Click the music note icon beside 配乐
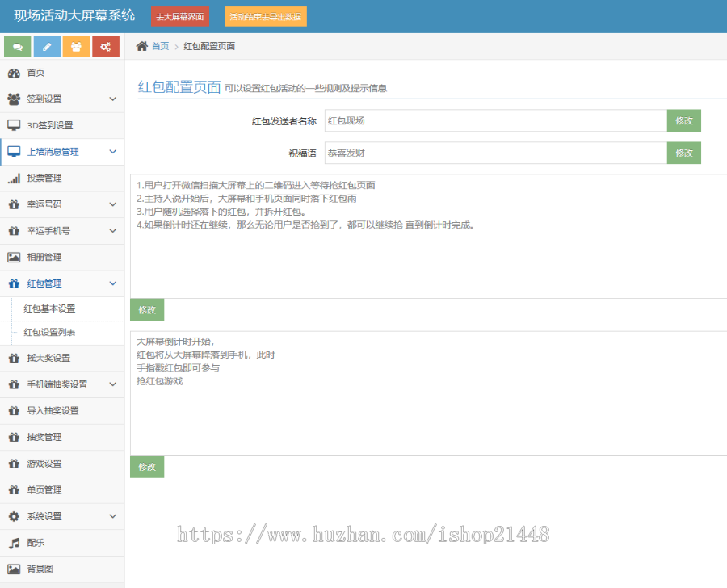Viewport: 727px width, 588px height. [x=14, y=543]
